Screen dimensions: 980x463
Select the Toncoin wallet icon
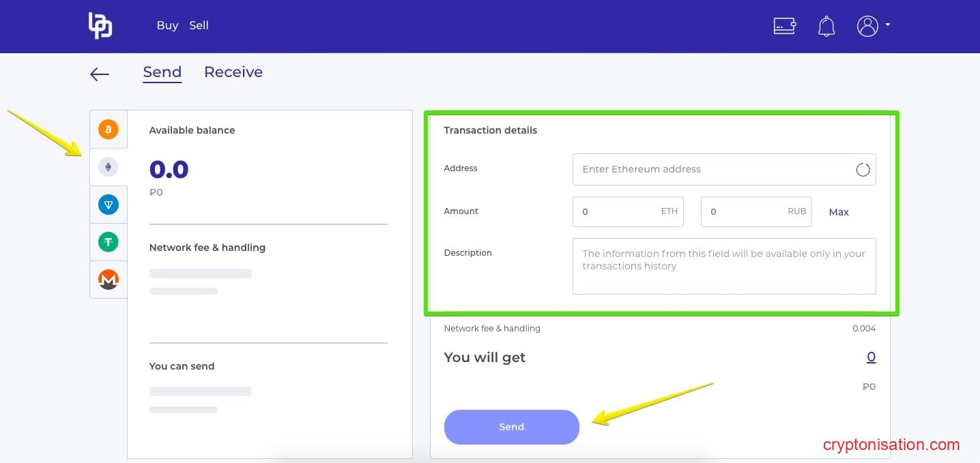(x=109, y=205)
